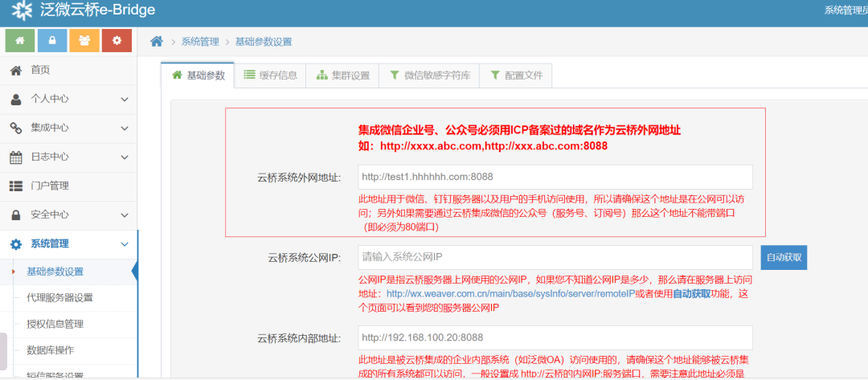This screenshot has width=868, height=380.
Task: Click the bold 自动获取 link in hint text
Action: (x=691, y=294)
